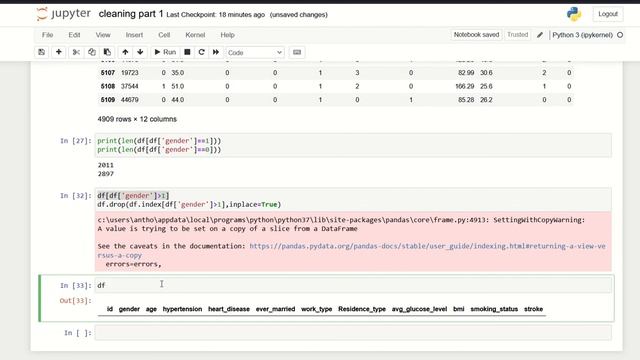
Task: Open the Insert menu
Action: 134,35
